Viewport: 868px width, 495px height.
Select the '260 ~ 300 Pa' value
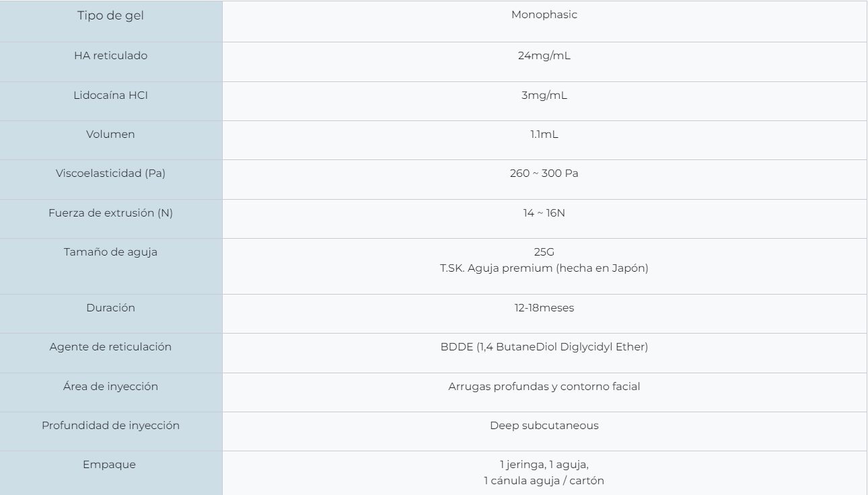tap(544, 174)
